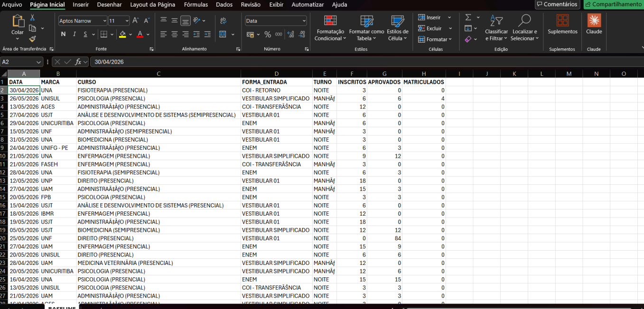Image resolution: width=644 pixels, height=309 pixels.
Task: Click the Cut scissors icon
Action: click(32, 18)
